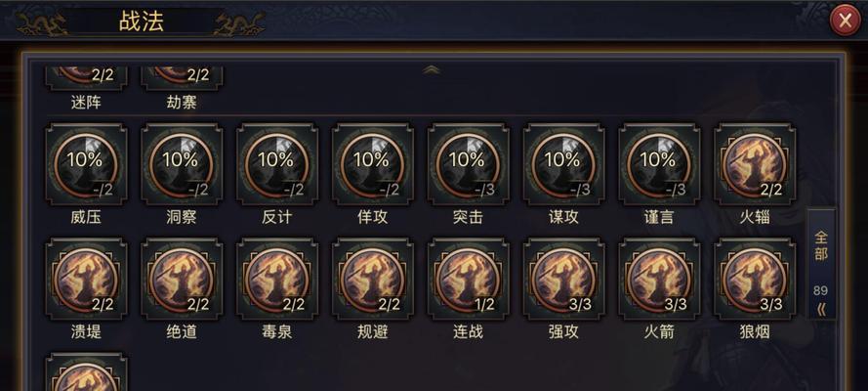Expand the side filter double-arrow
This screenshot has width=868, height=391.
point(821,310)
